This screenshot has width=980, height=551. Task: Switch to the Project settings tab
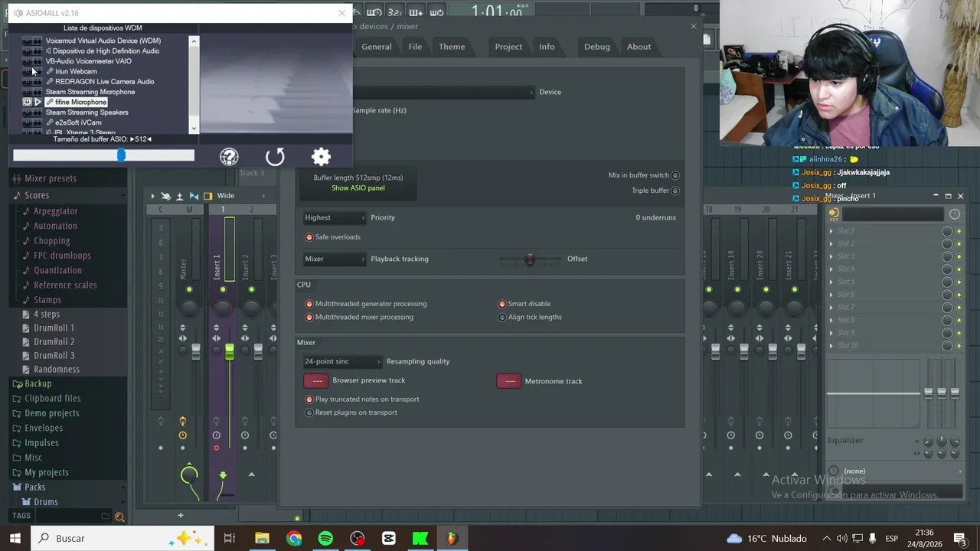click(508, 47)
